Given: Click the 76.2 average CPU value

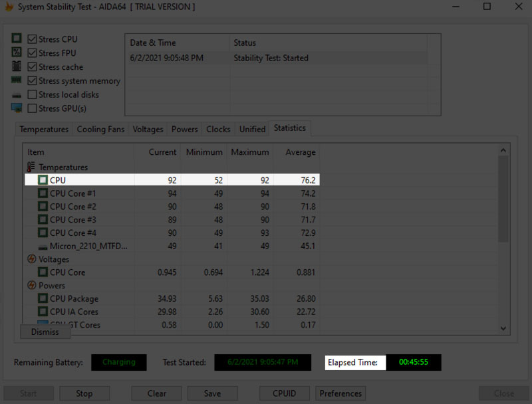Looking at the screenshot, I should [x=308, y=180].
